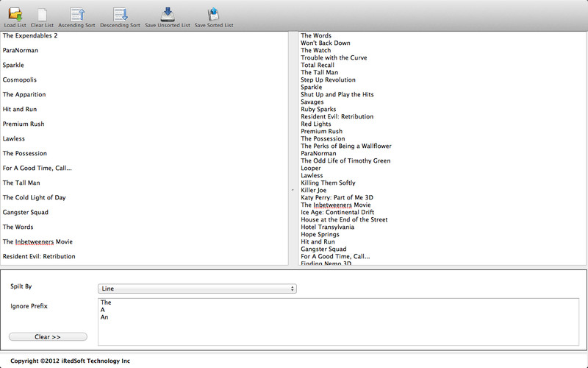
Task: Open the Split By Line dropdown
Action: (197, 289)
